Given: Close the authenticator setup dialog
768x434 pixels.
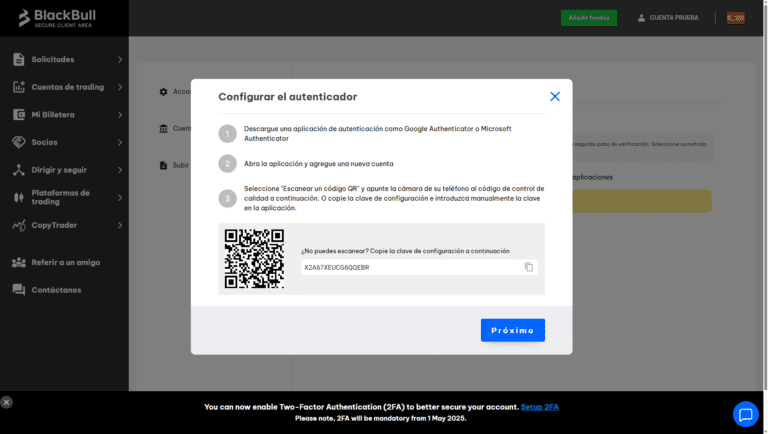Looking at the screenshot, I should tap(555, 96).
